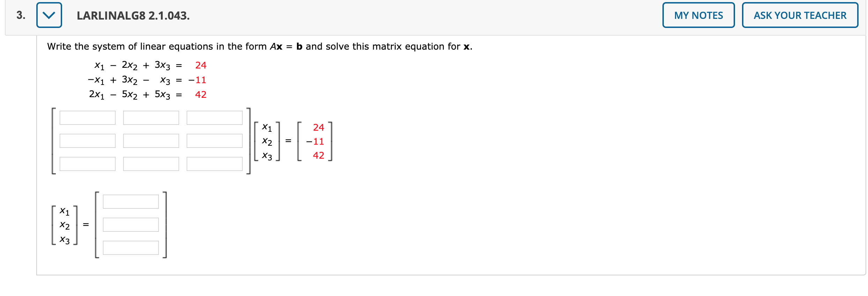This screenshot has width=868, height=296.
Task: Click the bottom-middle entry of matrix A
Action: (x=151, y=164)
